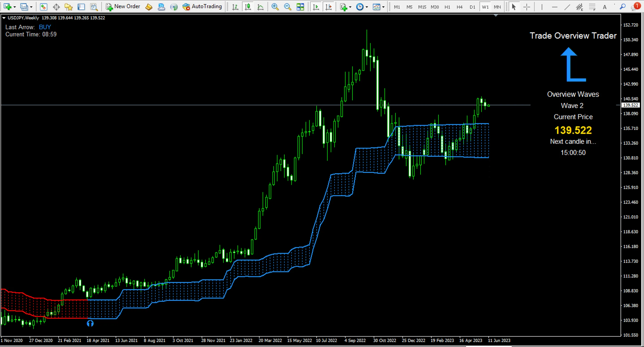Switch chart to bar chart mode
This screenshot has width=644, height=347.
point(235,7)
